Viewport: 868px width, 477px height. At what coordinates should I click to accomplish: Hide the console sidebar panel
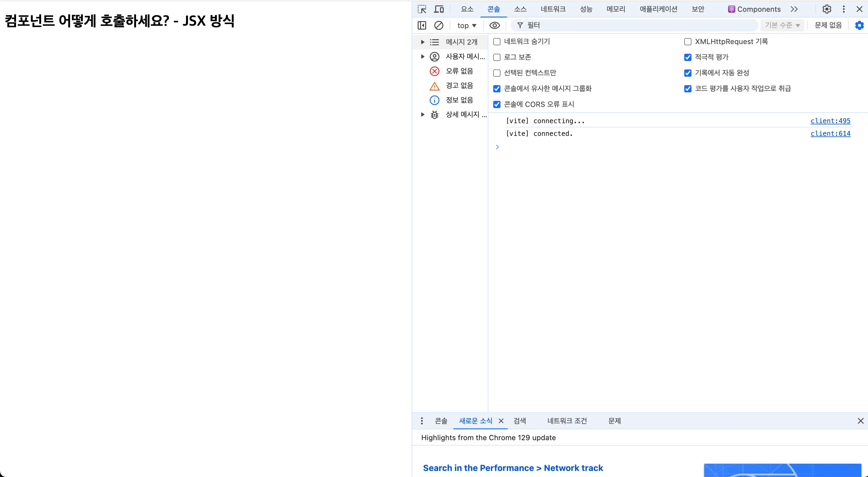[x=422, y=25]
